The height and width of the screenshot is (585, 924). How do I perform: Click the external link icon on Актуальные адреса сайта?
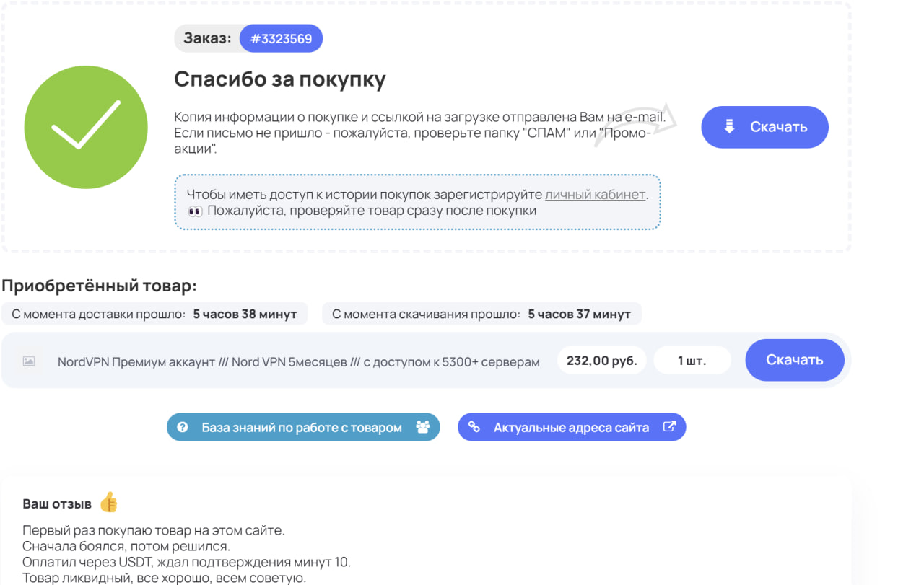click(669, 427)
